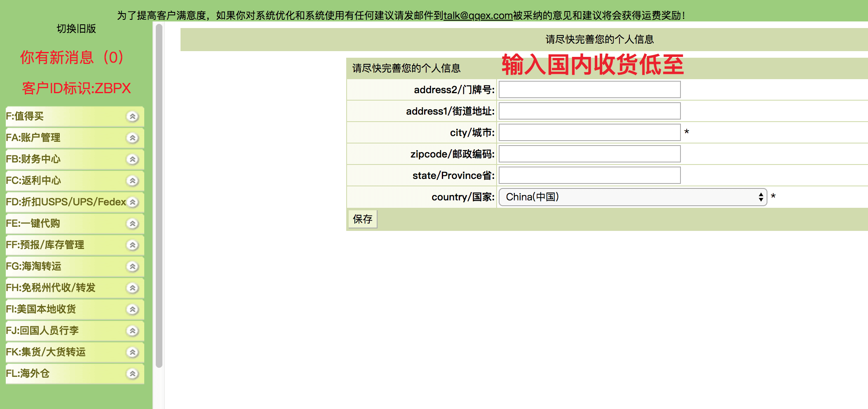Viewport: 868px width, 409px height.
Task: Open the FE:一键代购 menu label
Action: tap(33, 223)
